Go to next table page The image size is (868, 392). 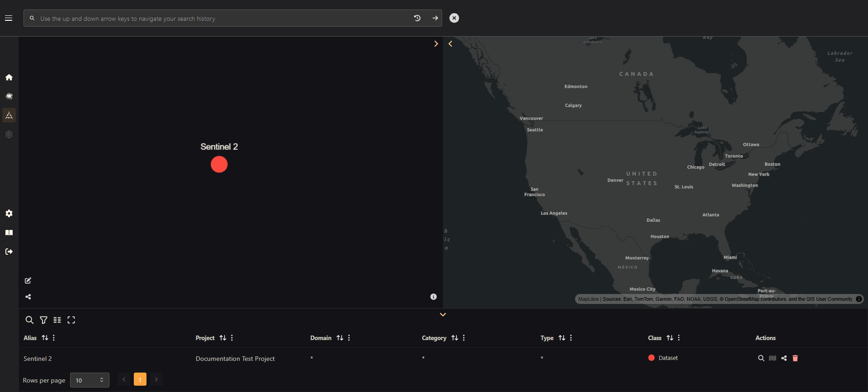pos(156,379)
